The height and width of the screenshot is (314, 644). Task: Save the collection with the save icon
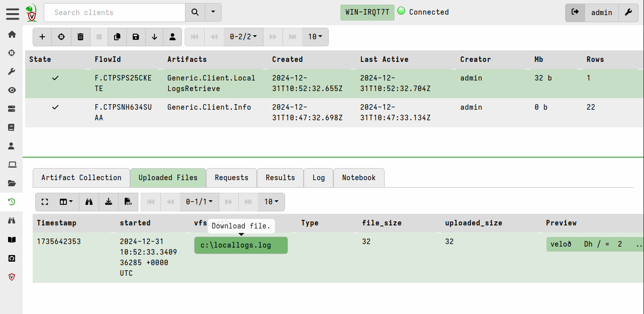(x=136, y=37)
